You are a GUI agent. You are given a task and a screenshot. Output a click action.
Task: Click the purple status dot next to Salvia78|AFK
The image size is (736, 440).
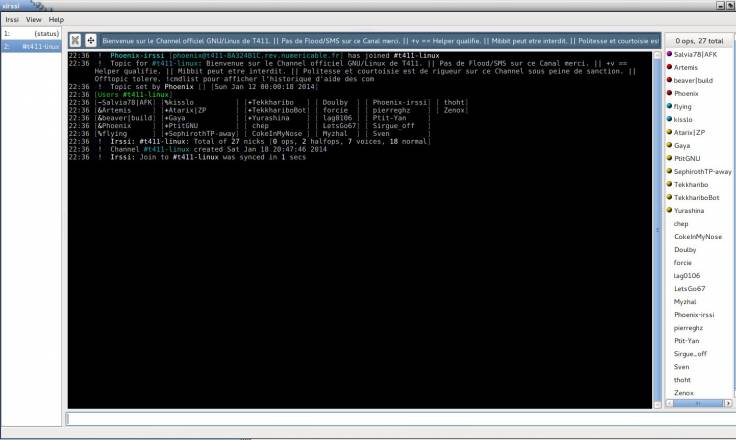(x=668, y=51)
